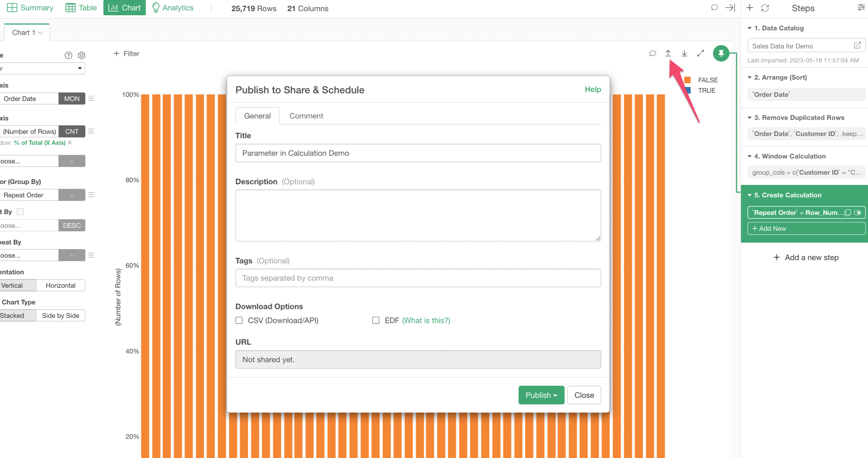Switch to the Table view

tap(81, 8)
